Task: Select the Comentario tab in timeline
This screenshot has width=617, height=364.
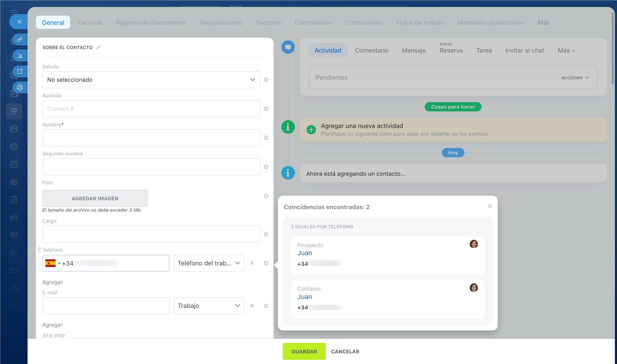Action: tap(371, 50)
